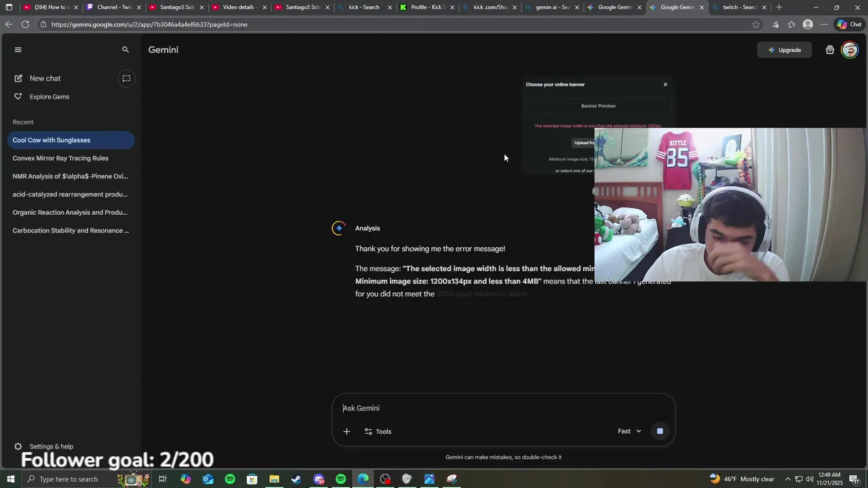Open the browser tab actions icon
The image size is (868, 488).
[9, 7]
